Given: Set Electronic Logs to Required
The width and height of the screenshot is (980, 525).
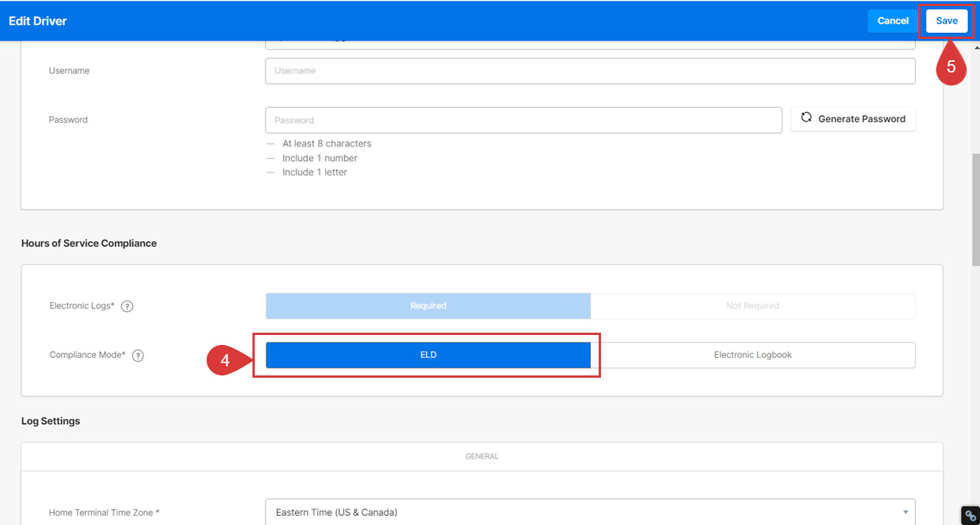Looking at the screenshot, I should pyautogui.click(x=428, y=306).
